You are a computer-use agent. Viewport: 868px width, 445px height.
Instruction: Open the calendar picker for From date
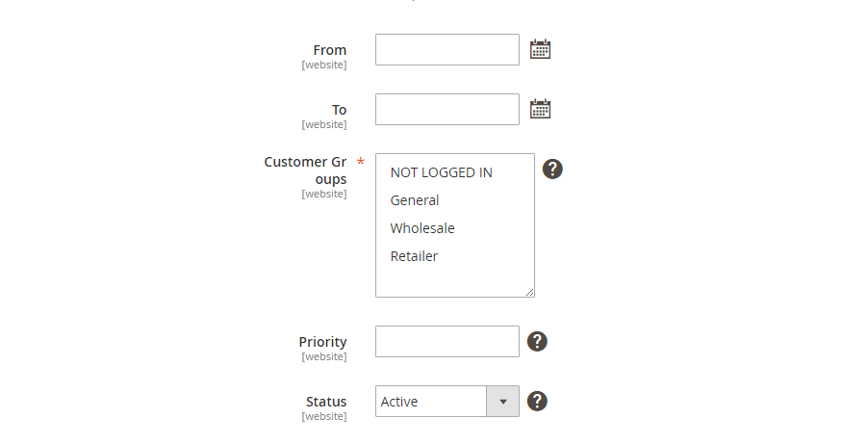[x=540, y=49]
